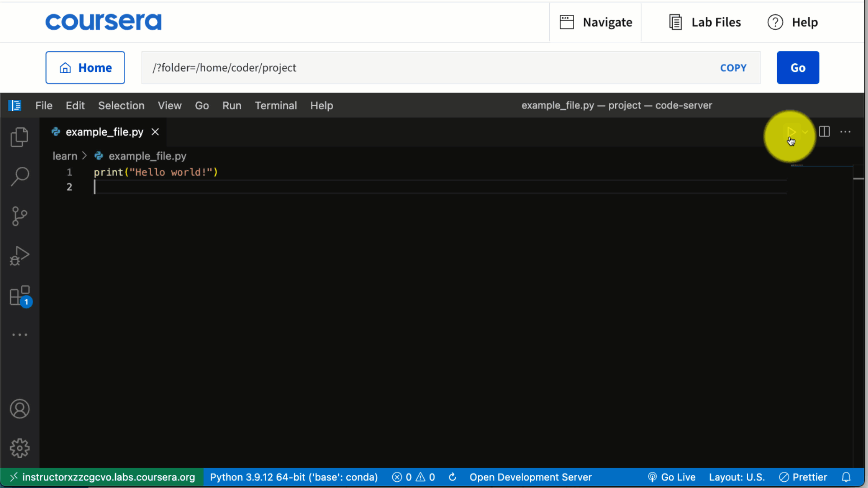Click line number 2 in gutter
The width and height of the screenshot is (868, 488).
[69, 187]
